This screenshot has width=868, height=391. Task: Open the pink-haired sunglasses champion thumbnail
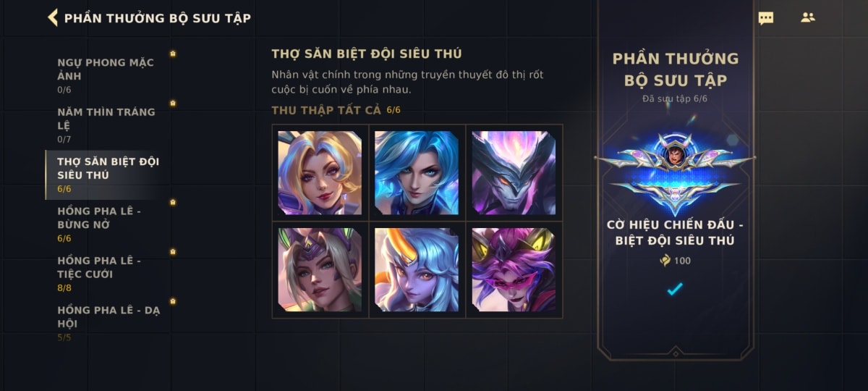point(514,269)
